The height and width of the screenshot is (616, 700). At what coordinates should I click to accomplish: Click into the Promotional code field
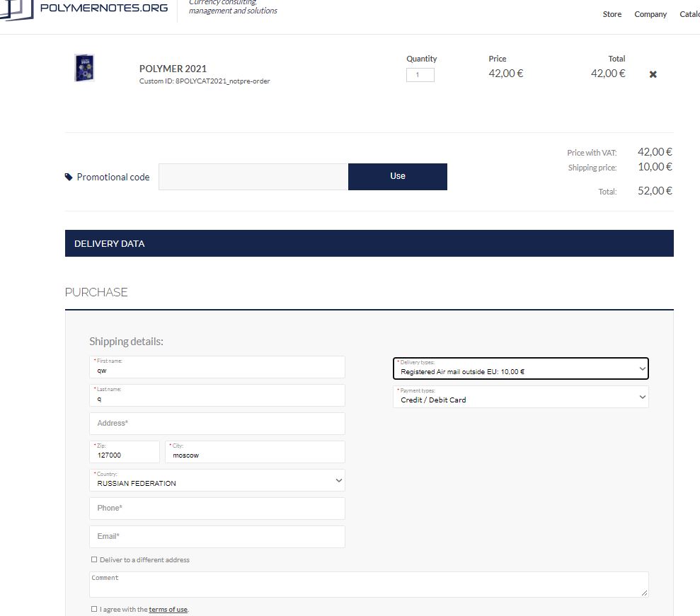(x=253, y=177)
